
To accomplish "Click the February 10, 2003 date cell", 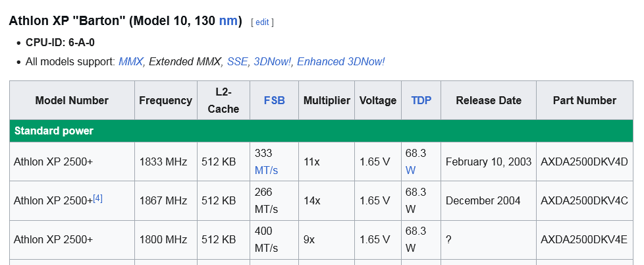I will [489, 162].
